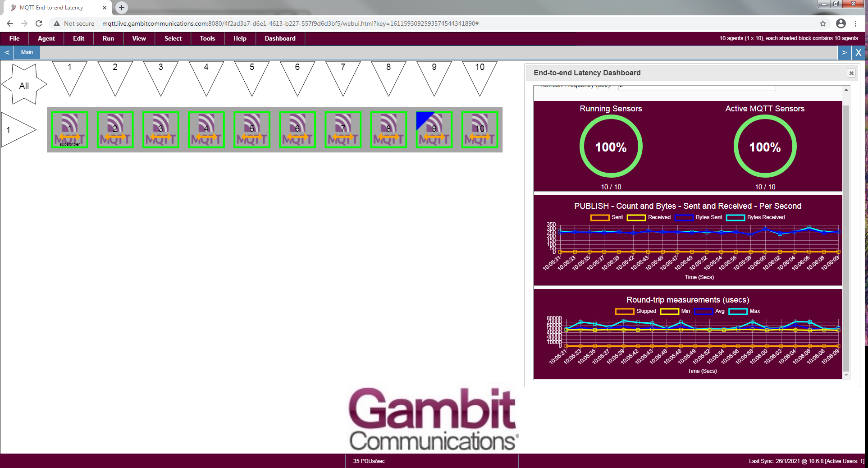
Task: Switch to the Main tab
Action: coord(27,53)
